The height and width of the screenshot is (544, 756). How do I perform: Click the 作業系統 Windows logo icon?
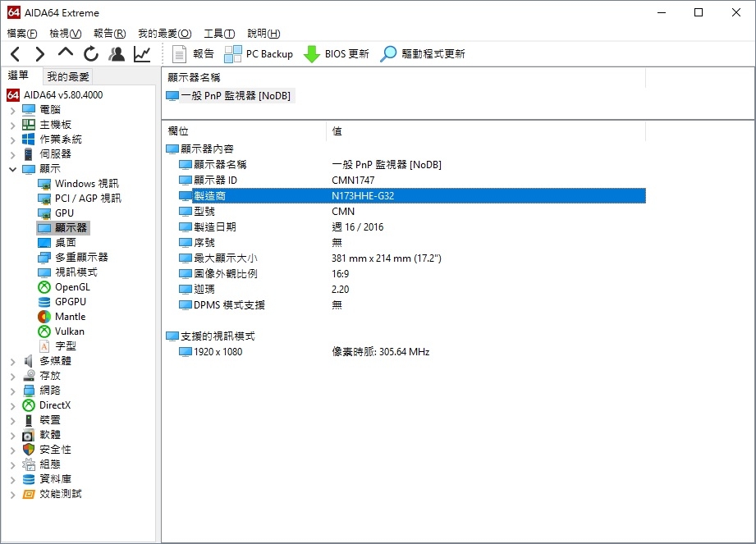[x=29, y=139]
